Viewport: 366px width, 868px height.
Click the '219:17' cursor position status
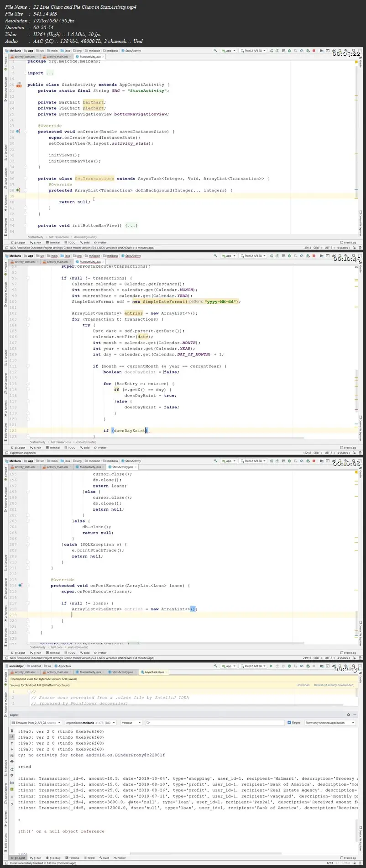click(x=308, y=658)
